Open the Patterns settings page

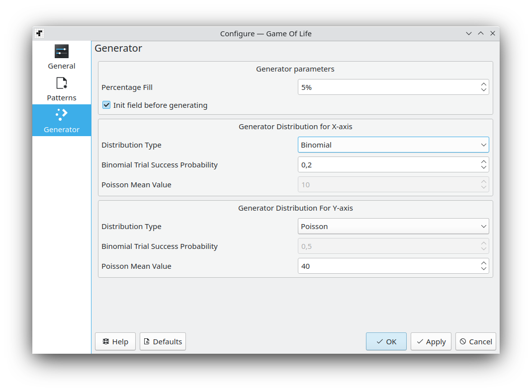(62, 89)
